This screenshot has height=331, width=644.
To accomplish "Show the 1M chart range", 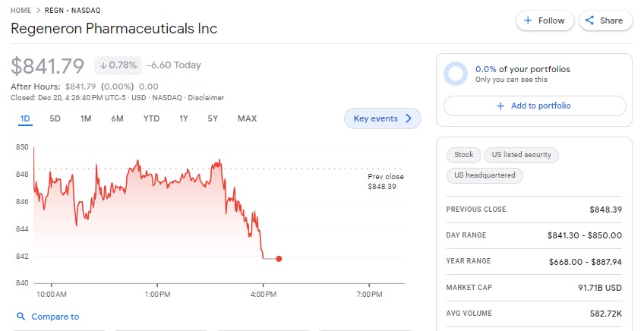I will pyautogui.click(x=86, y=118).
